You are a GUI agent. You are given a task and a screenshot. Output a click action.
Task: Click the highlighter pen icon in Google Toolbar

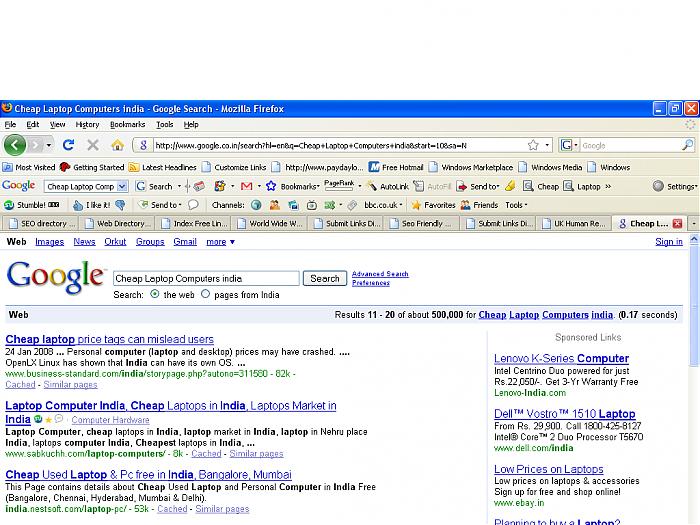[x=510, y=186]
